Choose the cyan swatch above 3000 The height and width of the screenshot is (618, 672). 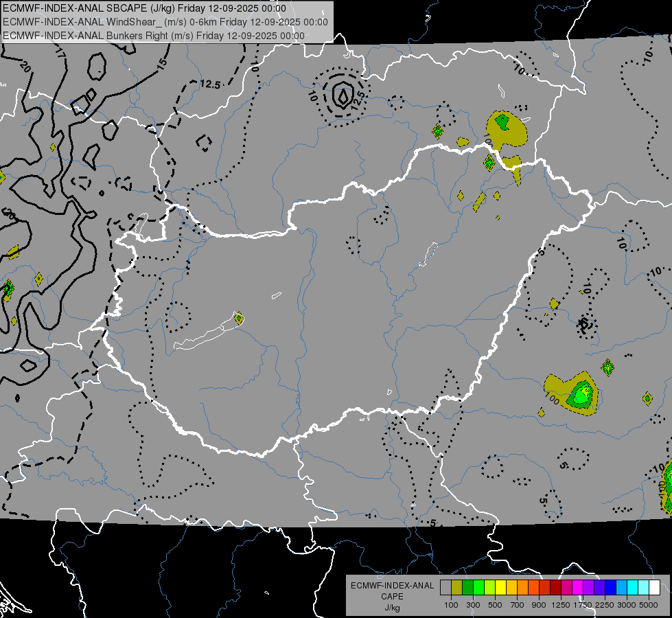(633, 587)
